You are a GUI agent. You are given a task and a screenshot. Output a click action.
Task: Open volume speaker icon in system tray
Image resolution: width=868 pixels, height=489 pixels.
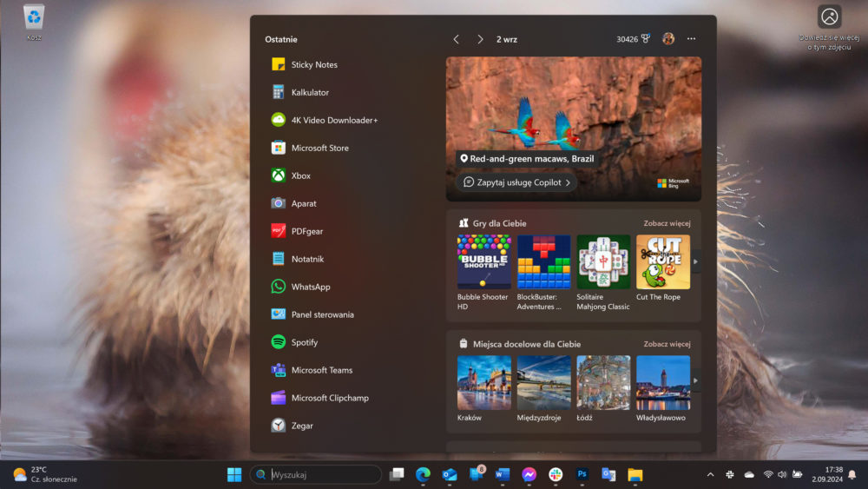(x=782, y=474)
